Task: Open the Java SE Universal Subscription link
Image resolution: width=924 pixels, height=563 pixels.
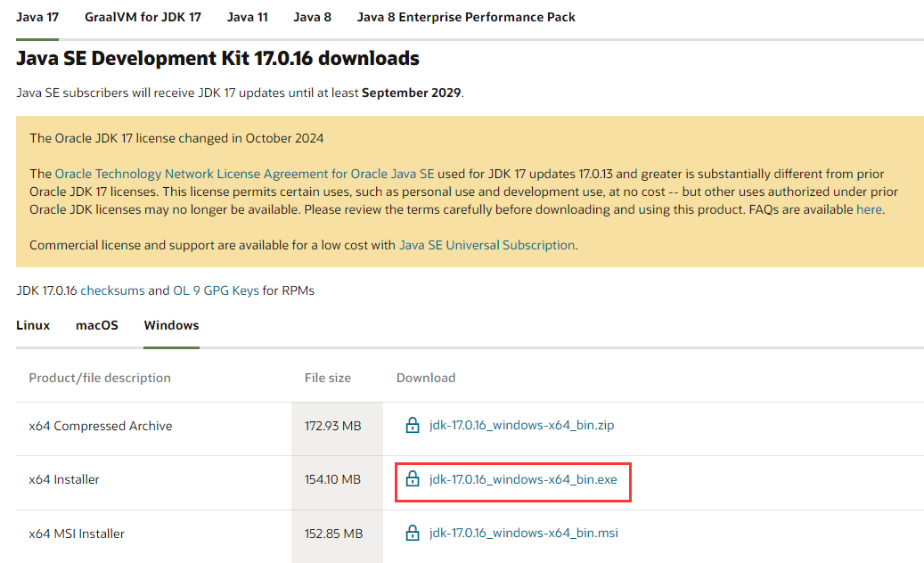Action: click(487, 245)
